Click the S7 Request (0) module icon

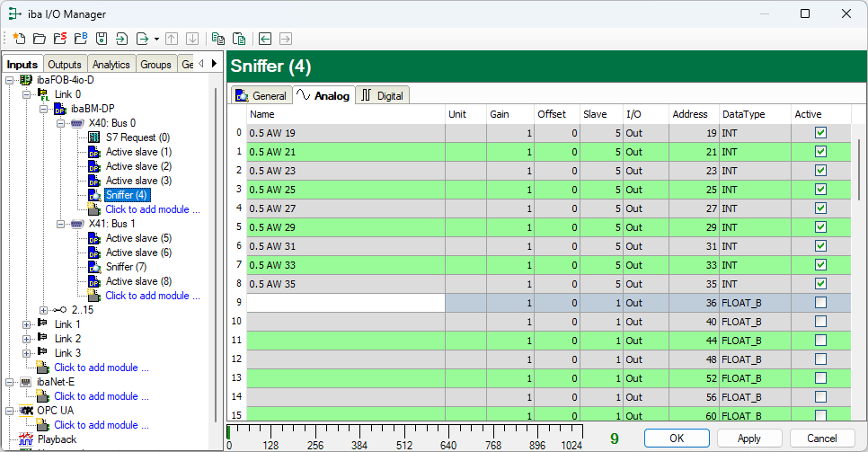point(94,137)
